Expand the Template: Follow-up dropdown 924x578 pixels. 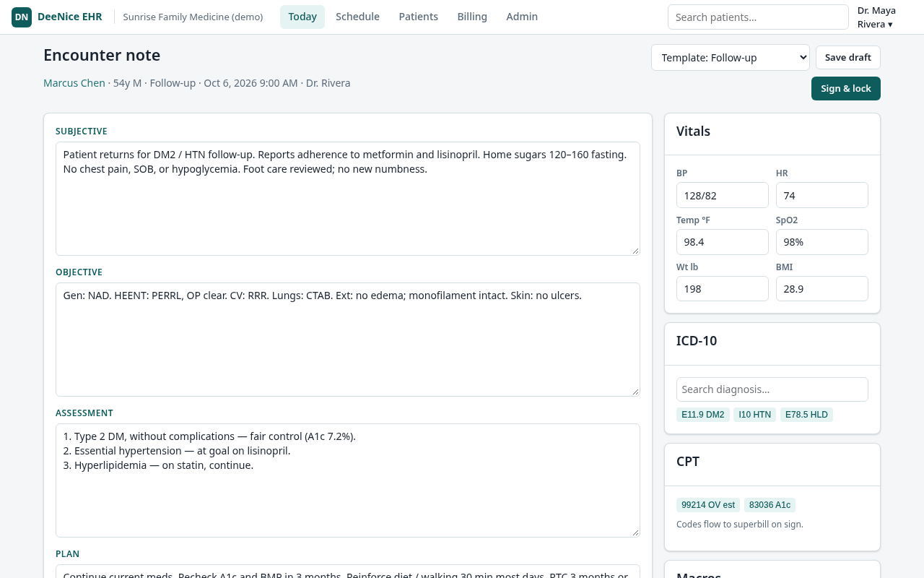(731, 58)
